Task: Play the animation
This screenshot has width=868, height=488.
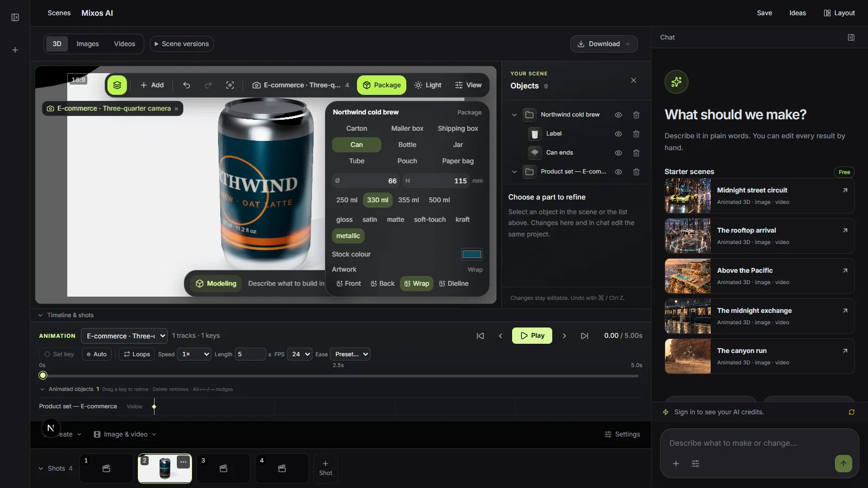Action: pyautogui.click(x=532, y=336)
